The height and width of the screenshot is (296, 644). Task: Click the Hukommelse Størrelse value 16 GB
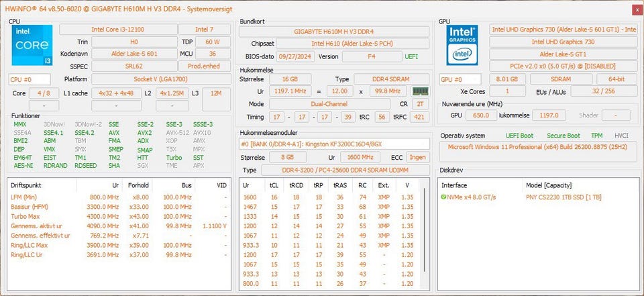(x=290, y=79)
